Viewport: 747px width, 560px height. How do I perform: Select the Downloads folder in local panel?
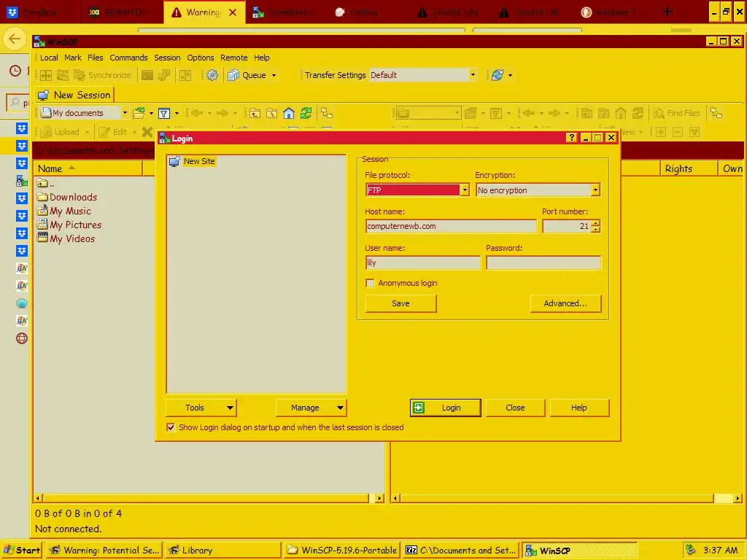click(67, 197)
